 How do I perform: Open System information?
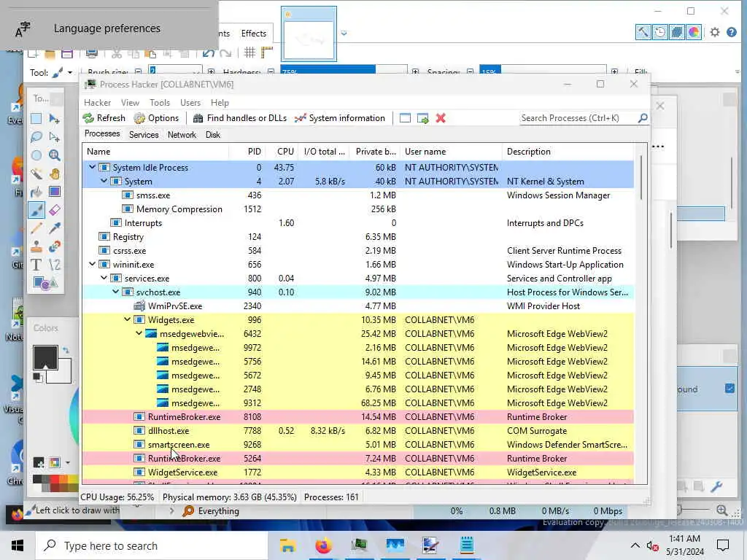340,118
